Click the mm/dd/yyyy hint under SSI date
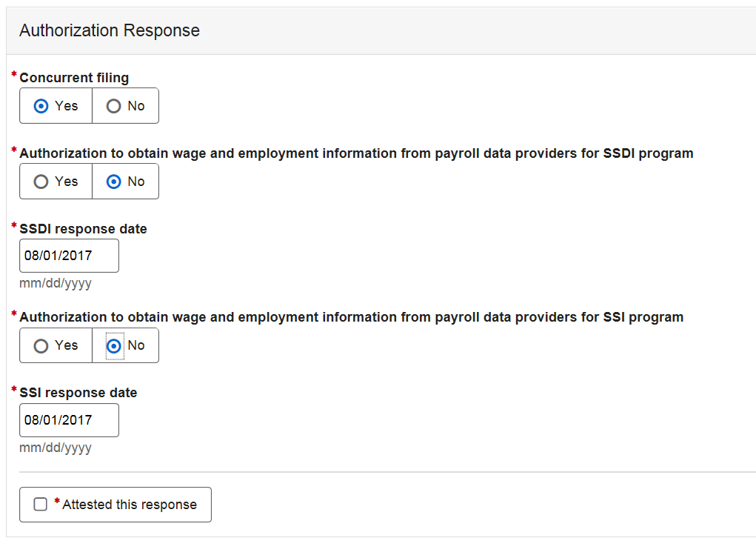Screen dimensions: 756x538 (x=56, y=448)
